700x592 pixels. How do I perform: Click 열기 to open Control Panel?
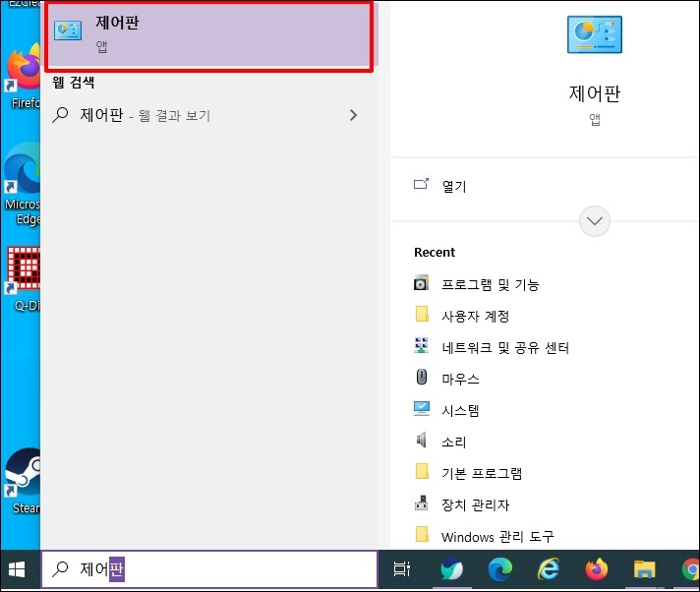click(454, 186)
